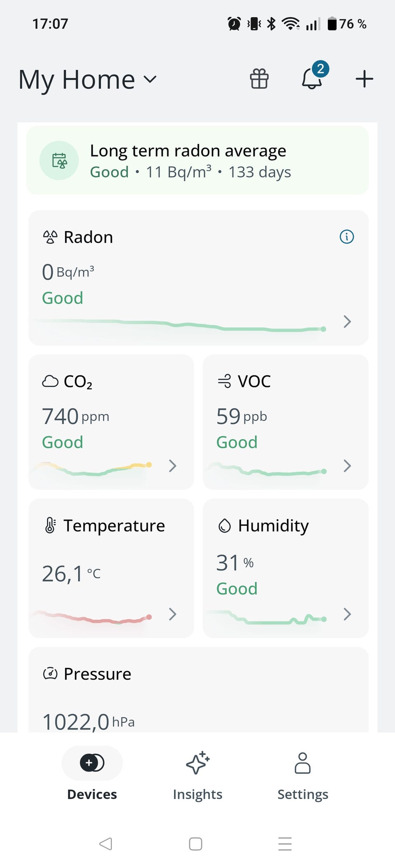The image size is (395, 868).
Task: Open notifications bell with 2 alerts
Action: (x=312, y=78)
